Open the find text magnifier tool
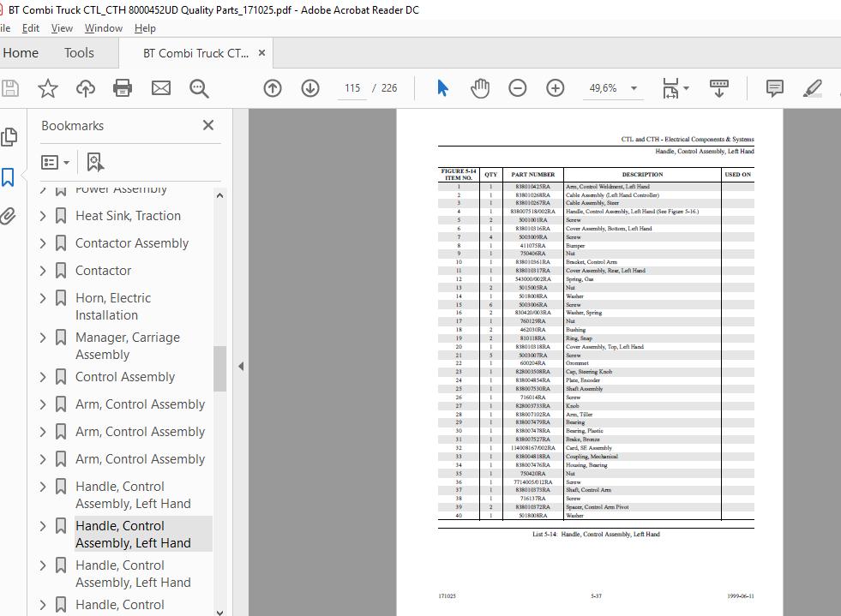The width and height of the screenshot is (841, 616). click(x=199, y=88)
